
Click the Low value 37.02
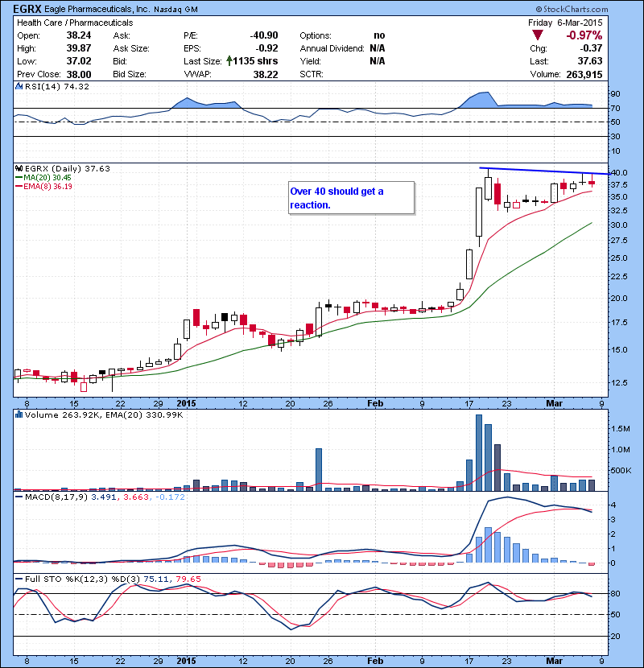point(79,61)
